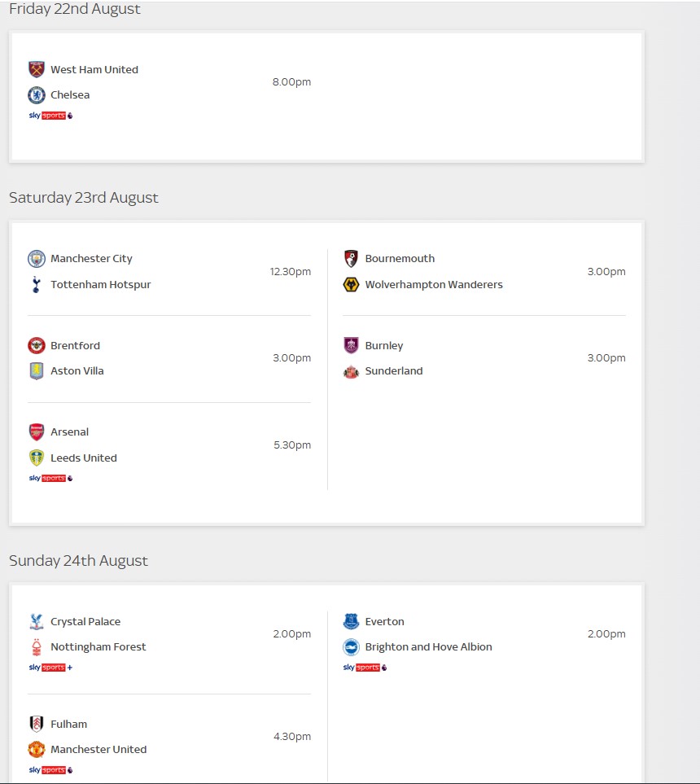Open the Burnley team link

click(384, 346)
